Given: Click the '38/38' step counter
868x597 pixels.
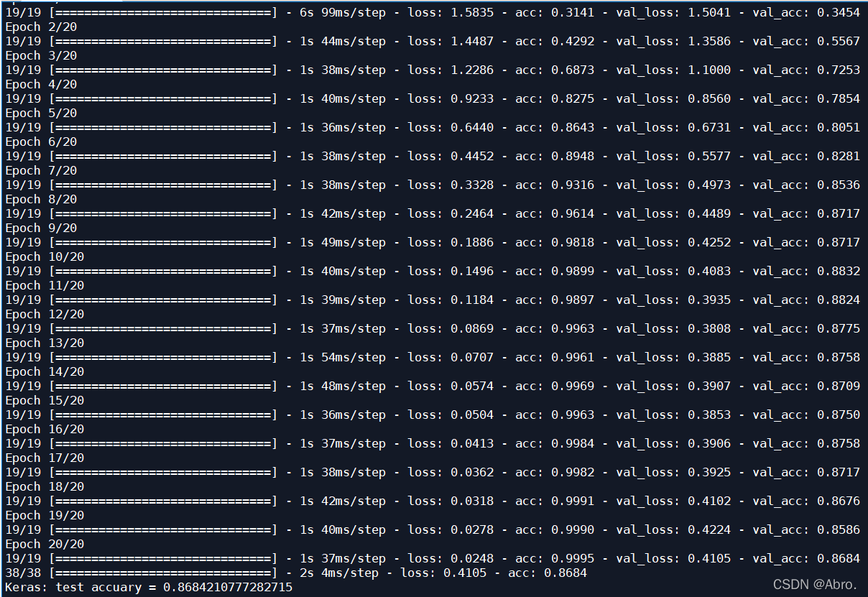Looking at the screenshot, I should (x=23, y=573).
